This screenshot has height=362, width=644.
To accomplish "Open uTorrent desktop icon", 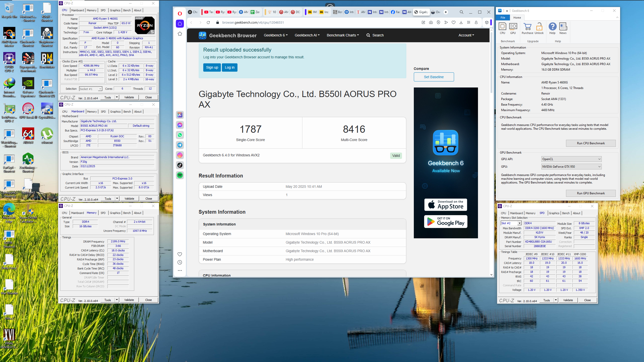I will pos(47,136).
